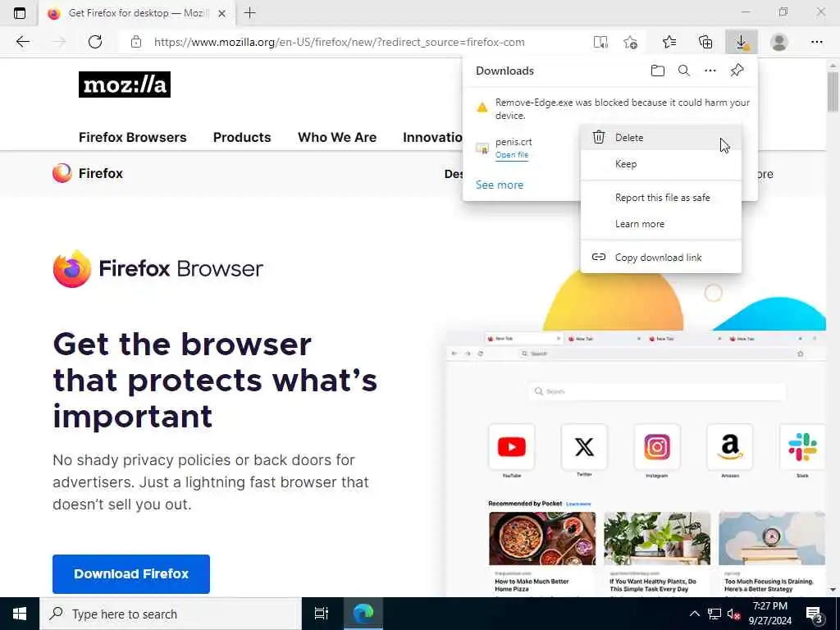Click the browser Back arrow
This screenshot has height=630, width=840.
click(22, 42)
